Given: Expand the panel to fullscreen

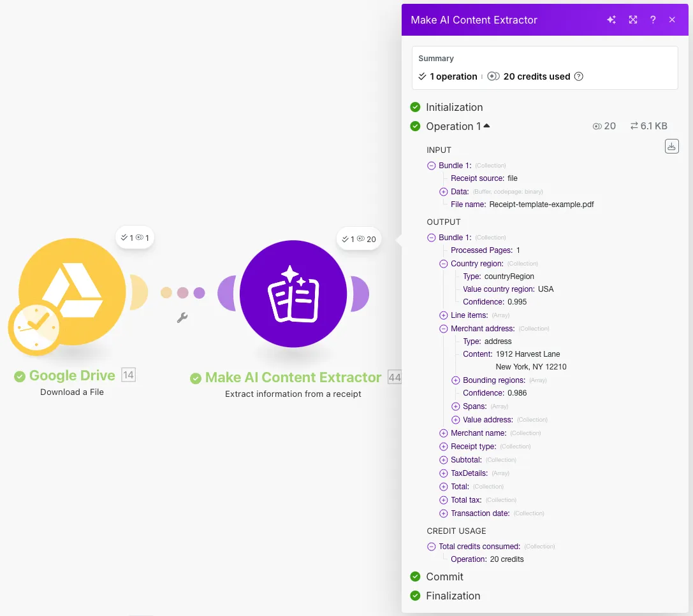Looking at the screenshot, I should coord(633,20).
